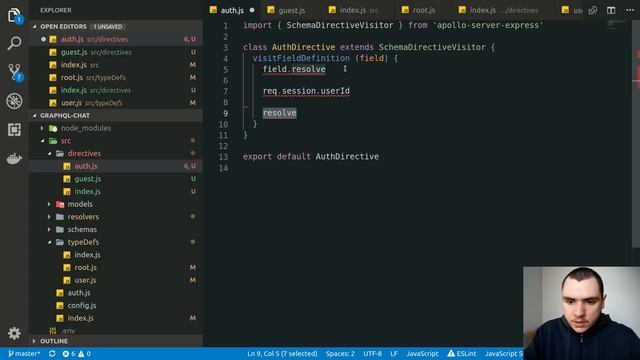Click the editor vertical scrollbar
Screen dimensions: 640x360
pyautogui.click(x=636, y=135)
